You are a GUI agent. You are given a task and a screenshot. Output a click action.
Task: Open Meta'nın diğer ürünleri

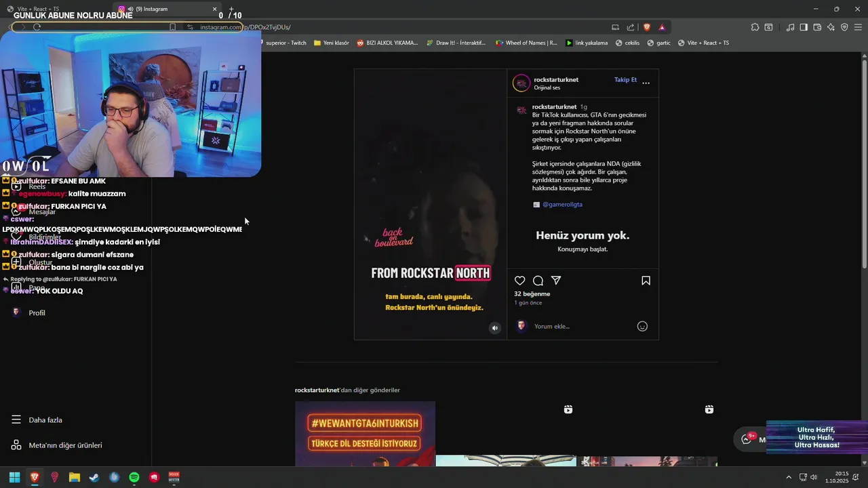(x=56, y=445)
